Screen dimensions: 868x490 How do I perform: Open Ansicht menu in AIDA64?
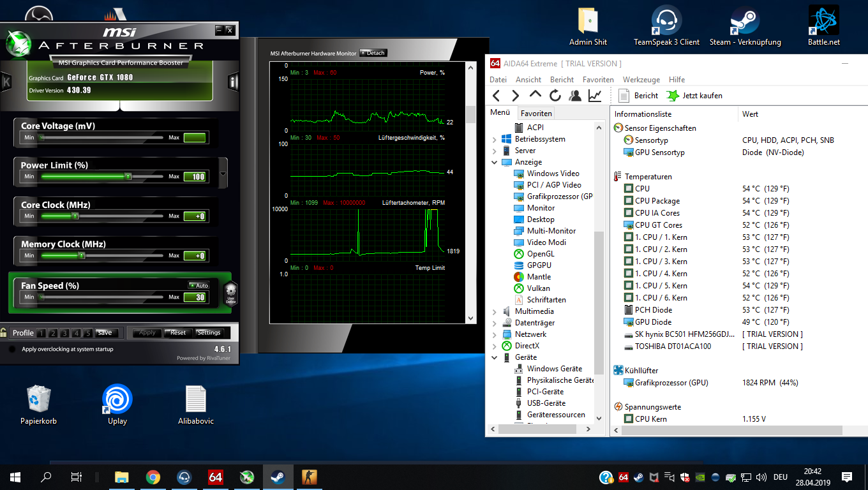pos(528,80)
